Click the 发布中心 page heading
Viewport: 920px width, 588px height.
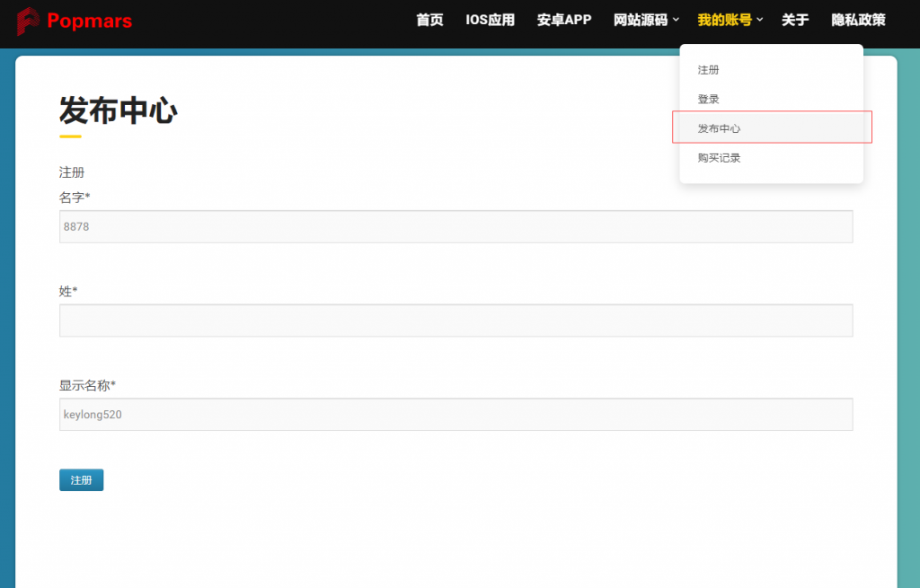pos(118,110)
